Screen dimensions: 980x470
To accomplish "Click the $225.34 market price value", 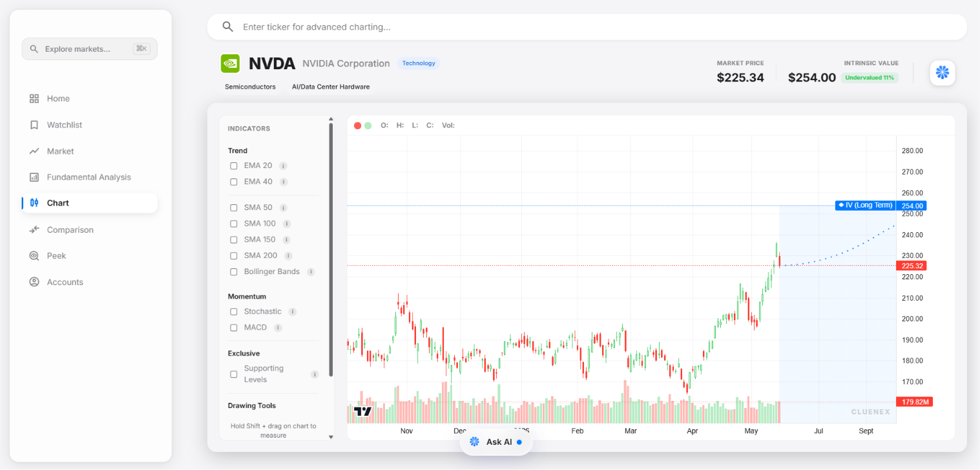I will coord(740,78).
